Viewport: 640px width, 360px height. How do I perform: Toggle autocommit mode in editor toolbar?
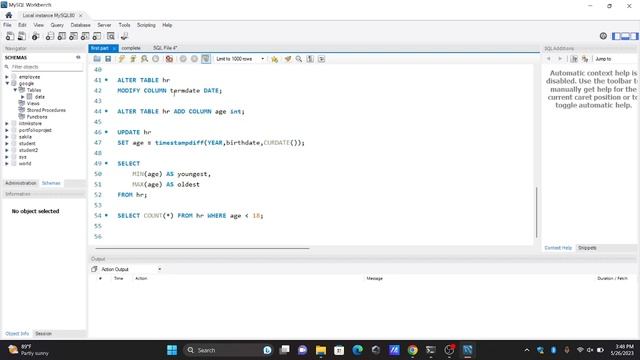pos(206,59)
